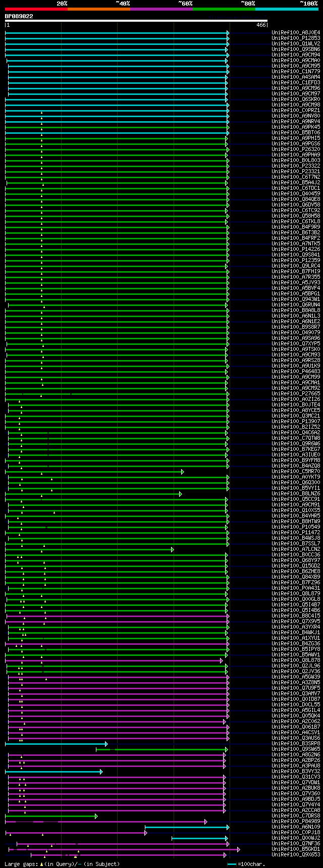Open hit UniRef100_P12853
The width and height of the screenshot is (323, 868).
[x=296, y=38]
